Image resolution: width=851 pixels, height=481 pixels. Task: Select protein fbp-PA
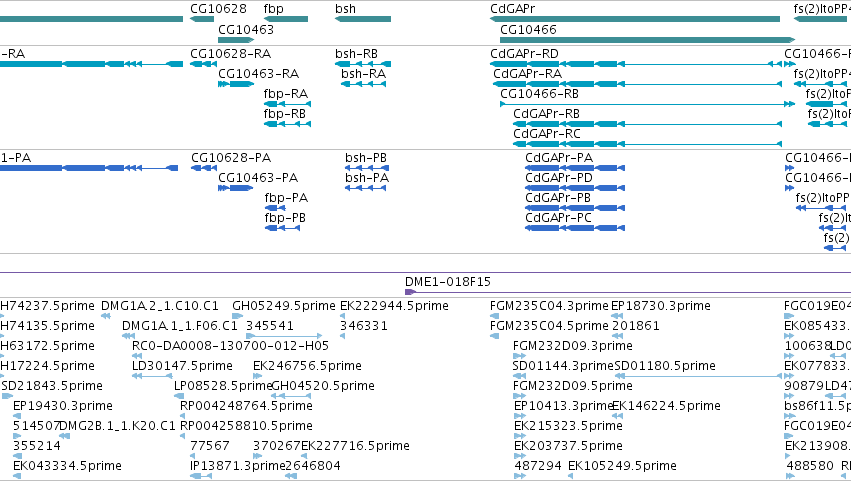[275, 208]
